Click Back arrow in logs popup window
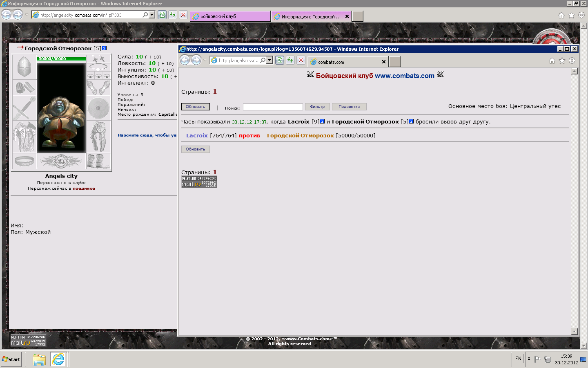This screenshot has height=368, width=588. click(x=185, y=60)
